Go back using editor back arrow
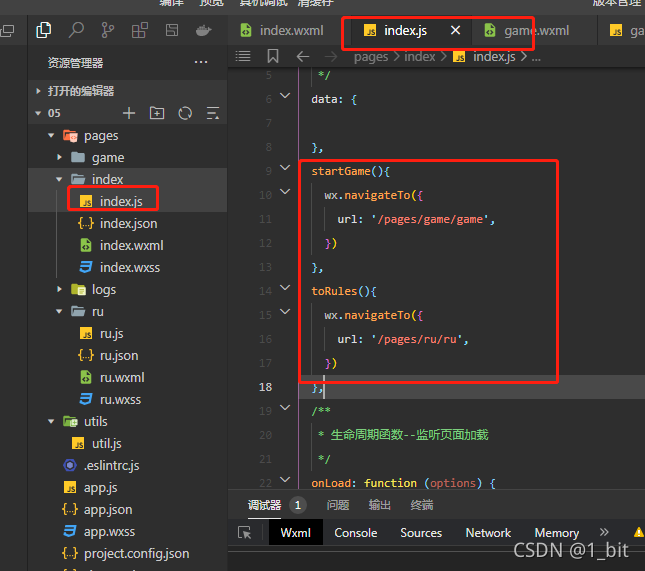Image resolution: width=645 pixels, height=571 pixels. (303, 56)
